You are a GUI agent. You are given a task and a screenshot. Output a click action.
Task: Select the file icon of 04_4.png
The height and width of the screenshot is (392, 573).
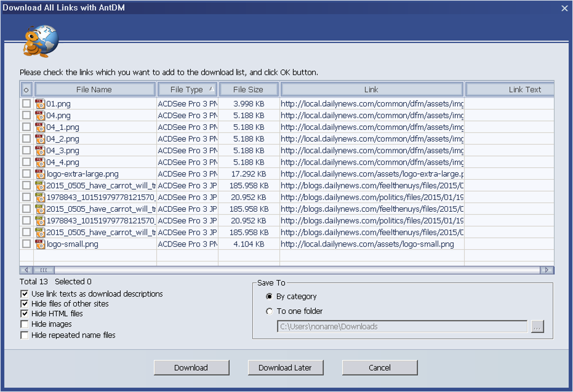point(40,162)
